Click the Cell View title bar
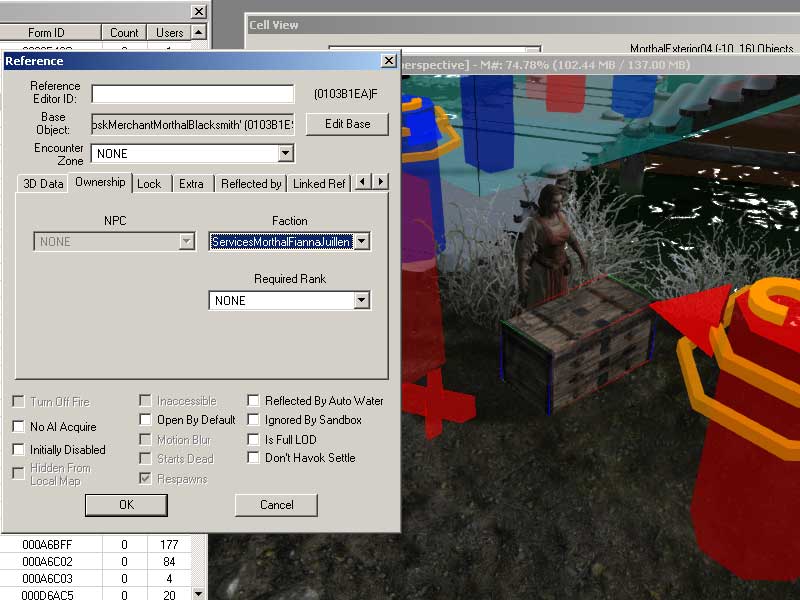This screenshot has height=600, width=800. tap(522, 25)
